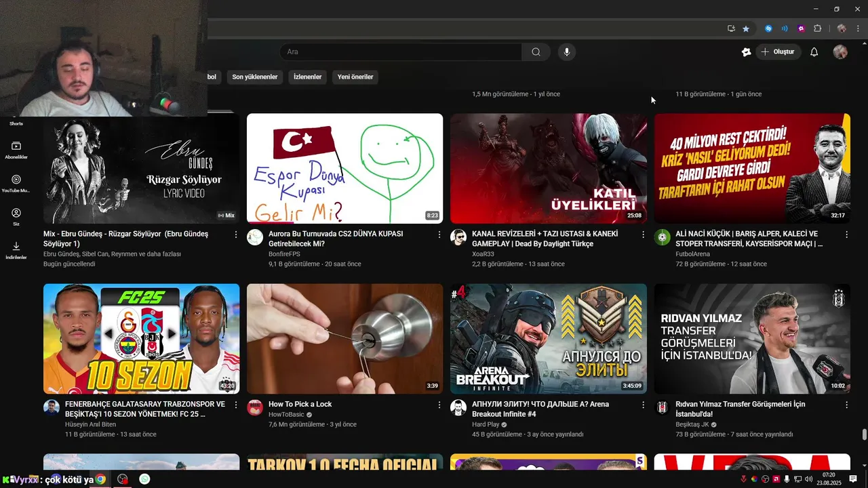Viewport: 868px width, 488px height.
Task: Go to the FutbolArena channel name link
Action: (x=692, y=254)
